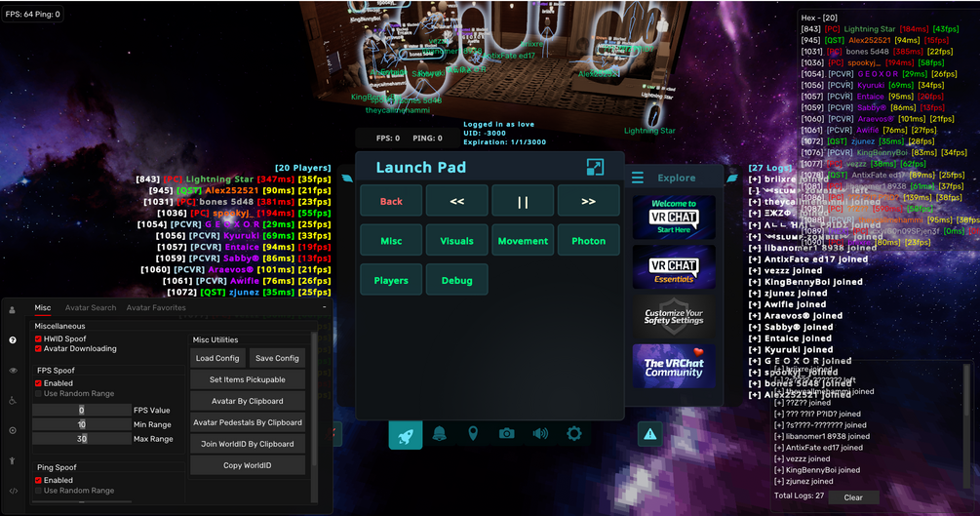Select the code brackets sidebar icon

(13, 491)
